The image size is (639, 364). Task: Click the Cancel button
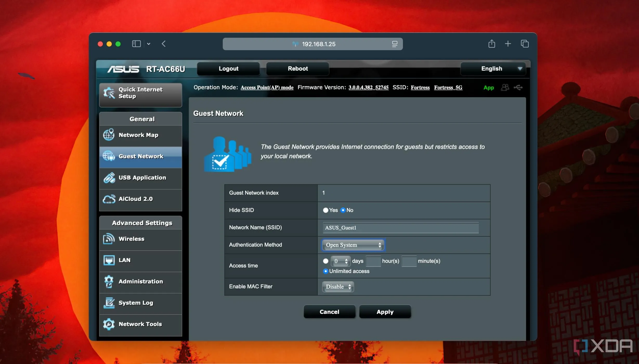click(x=329, y=312)
